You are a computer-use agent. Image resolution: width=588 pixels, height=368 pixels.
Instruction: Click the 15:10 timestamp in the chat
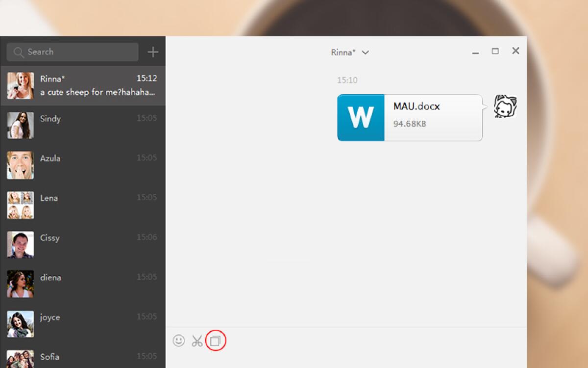347,80
